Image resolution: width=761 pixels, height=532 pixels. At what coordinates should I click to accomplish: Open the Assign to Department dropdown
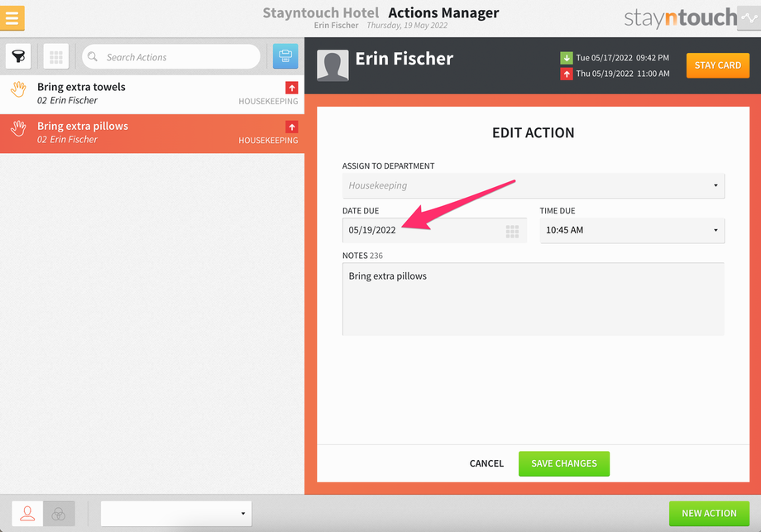pyautogui.click(x=534, y=186)
